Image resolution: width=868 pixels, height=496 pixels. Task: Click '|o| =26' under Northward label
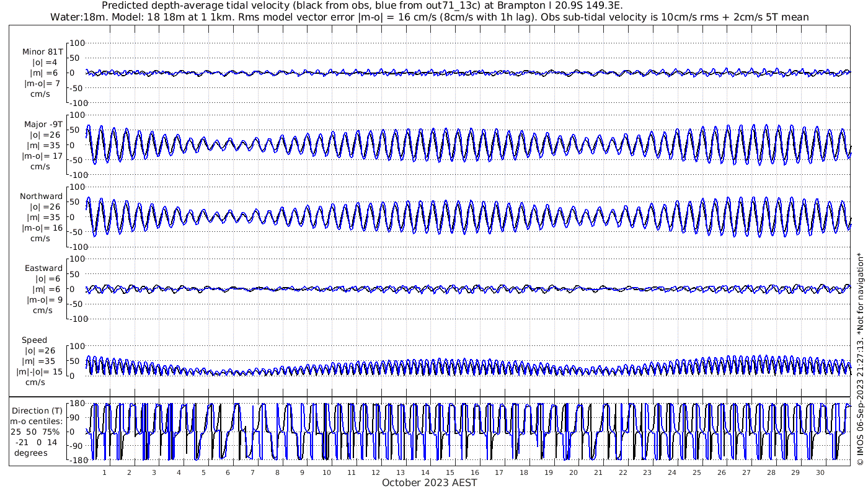(x=45, y=206)
